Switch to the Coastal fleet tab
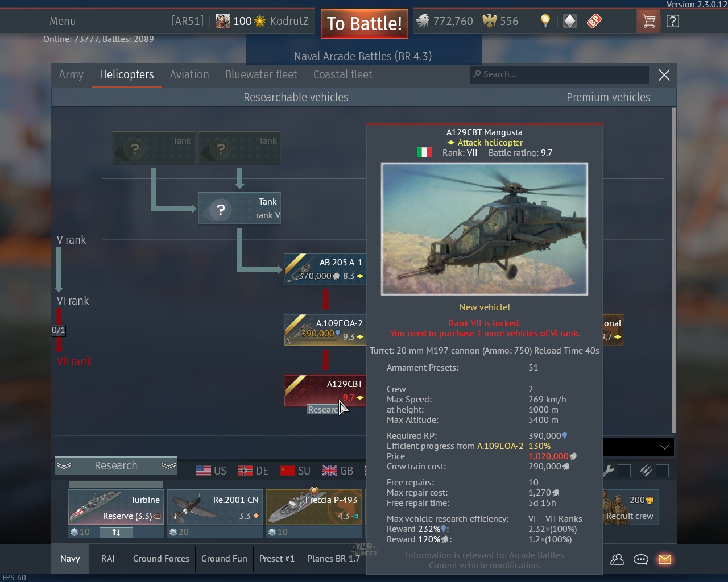Viewport: 728px width, 582px height. (343, 74)
